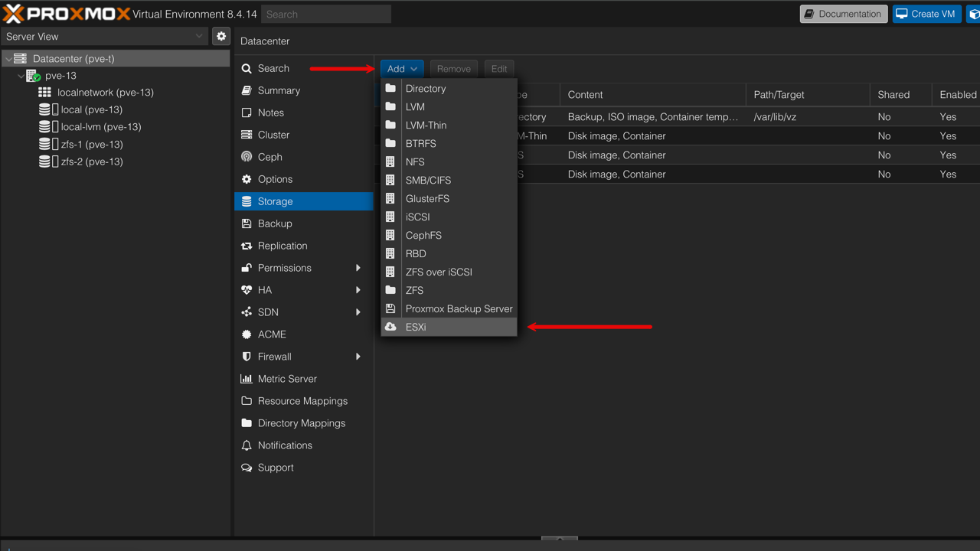Click the HA heartbeat icon

pos(247,290)
